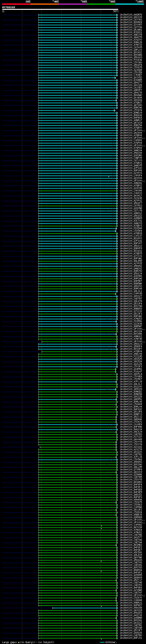
Task: Open hit UniRef100_A8E379
Action: [x=131, y=35]
